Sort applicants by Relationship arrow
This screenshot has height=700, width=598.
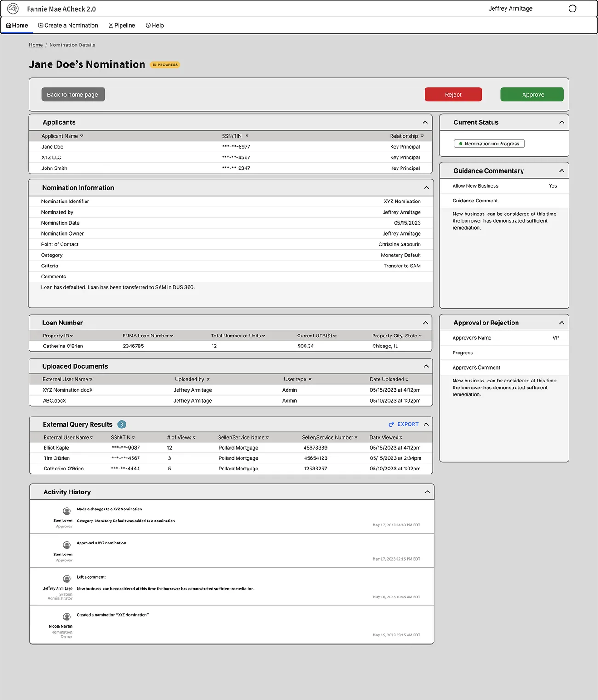(x=422, y=136)
